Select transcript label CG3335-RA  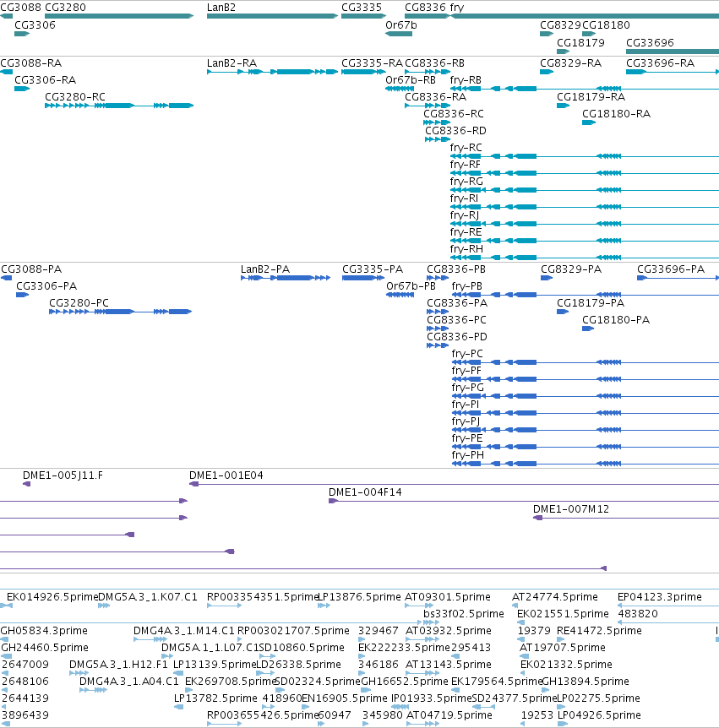(x=372, y=63)
